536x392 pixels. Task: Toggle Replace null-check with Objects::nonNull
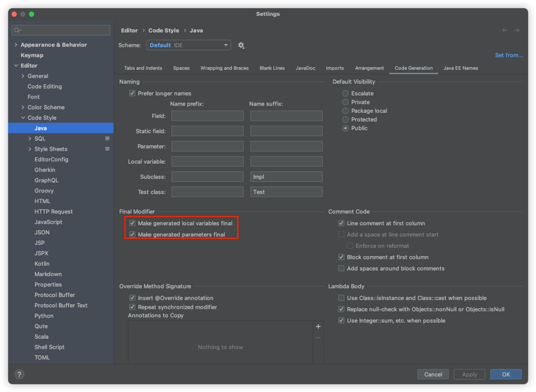coord(341,309)
